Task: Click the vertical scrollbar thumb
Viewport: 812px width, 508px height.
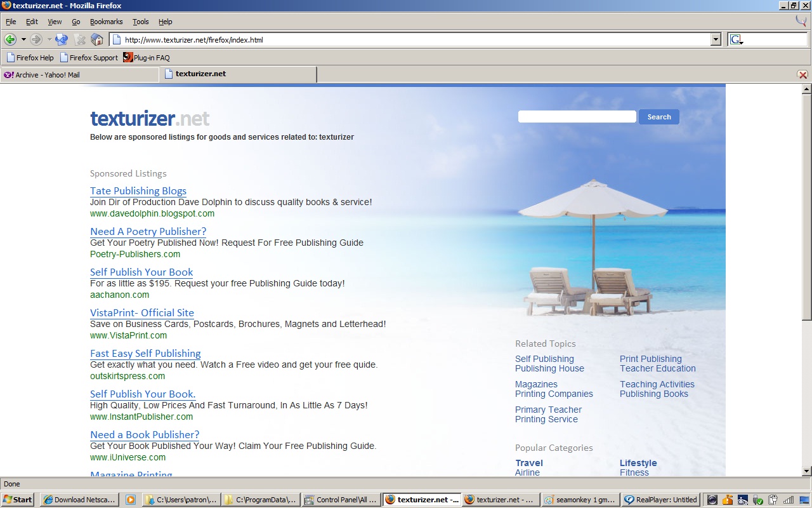Action: (806, 206)
